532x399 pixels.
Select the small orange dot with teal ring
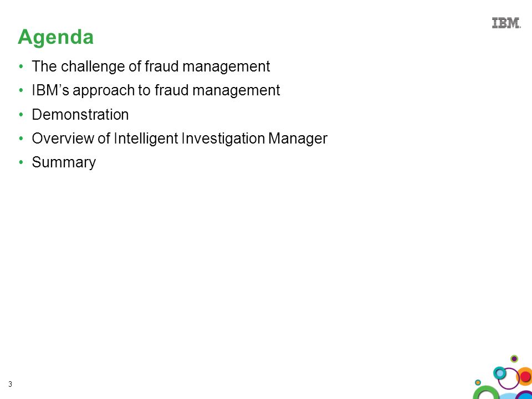click(478, 382)
